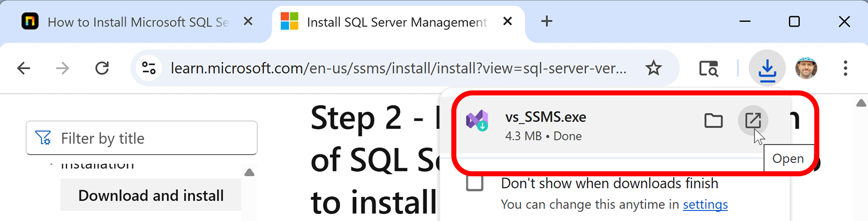Go back to previous page
This screenshot has height=221, width=868.
point(24,68)
